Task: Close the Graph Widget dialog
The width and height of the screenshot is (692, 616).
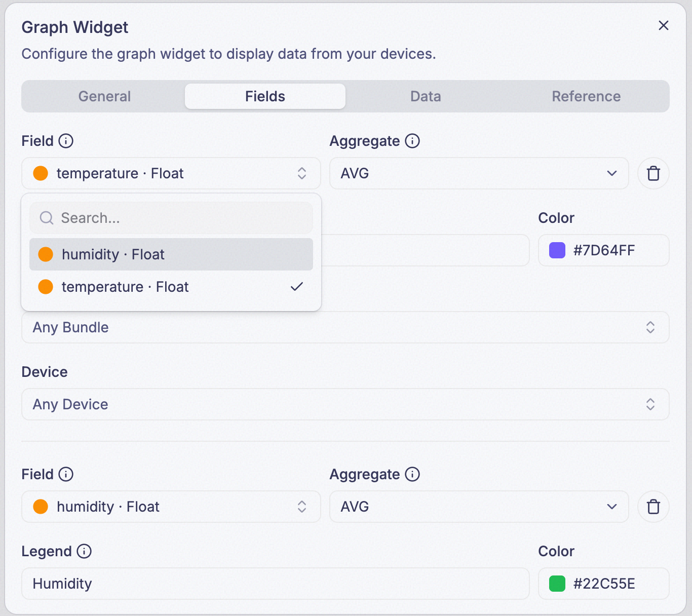Action: click(x=664, y=25)
